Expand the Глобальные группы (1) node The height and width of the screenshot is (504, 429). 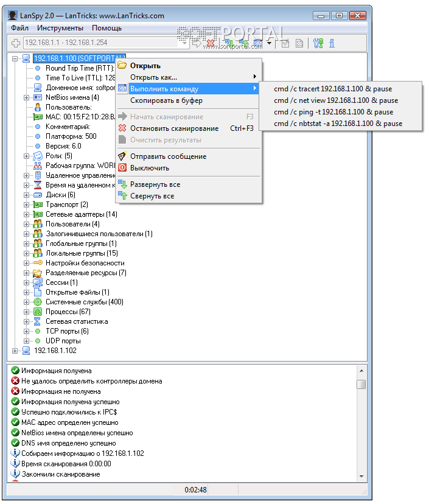click(x=27, y=243)
